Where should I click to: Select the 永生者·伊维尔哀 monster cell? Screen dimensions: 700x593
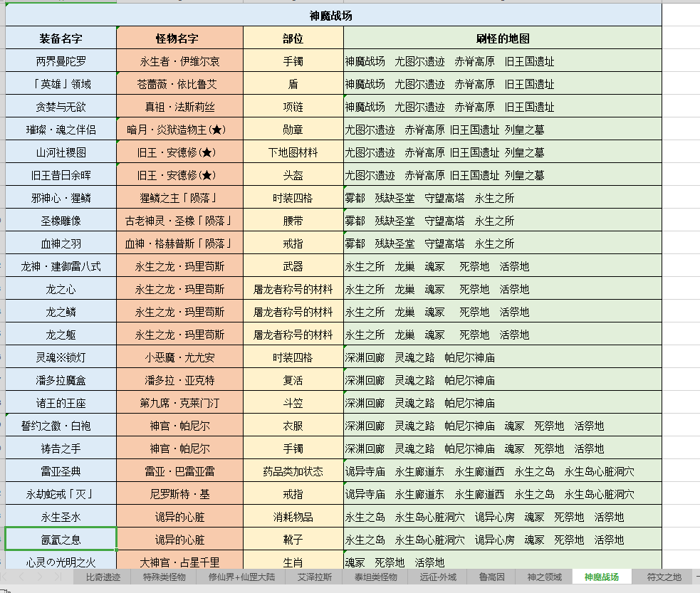tap(179, 61)
